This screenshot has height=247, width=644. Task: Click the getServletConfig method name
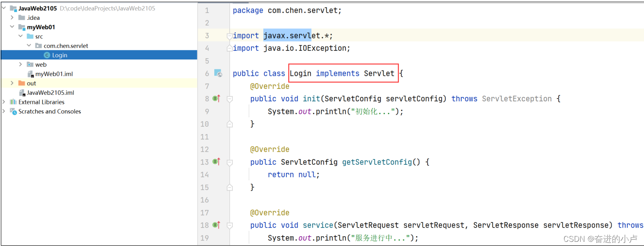click(x=377, y=162)
